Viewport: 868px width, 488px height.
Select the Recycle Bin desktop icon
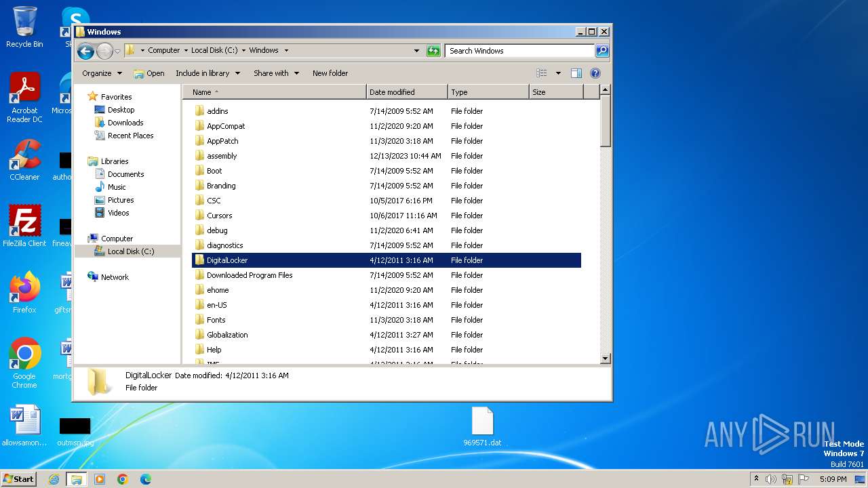coord(24,27)
